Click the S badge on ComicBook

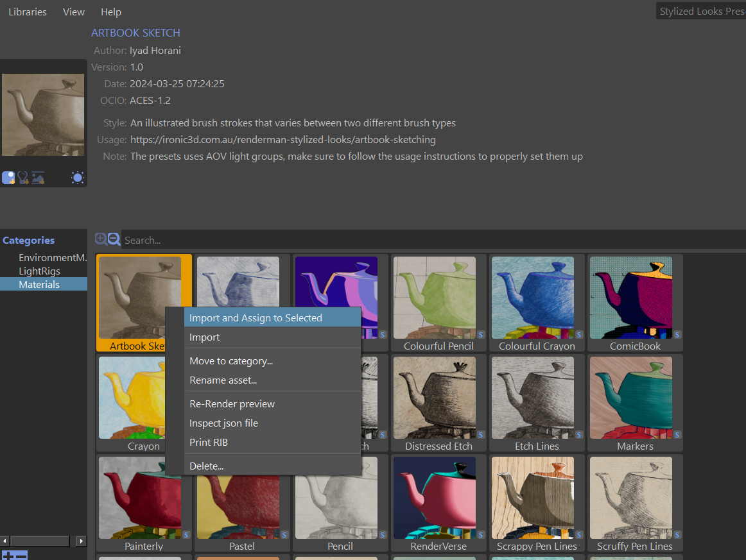677,335
